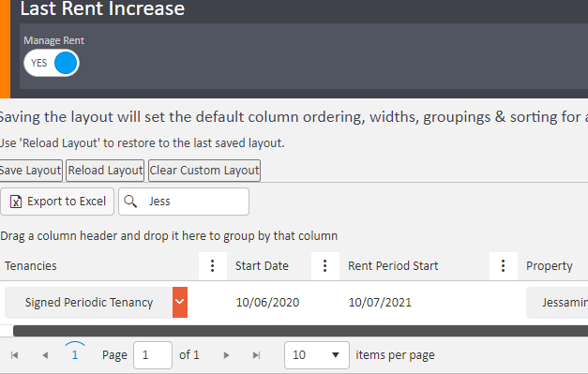588x374 pixels.
Task: Click the magnifier search icon
Action: (x=130, y=202)
